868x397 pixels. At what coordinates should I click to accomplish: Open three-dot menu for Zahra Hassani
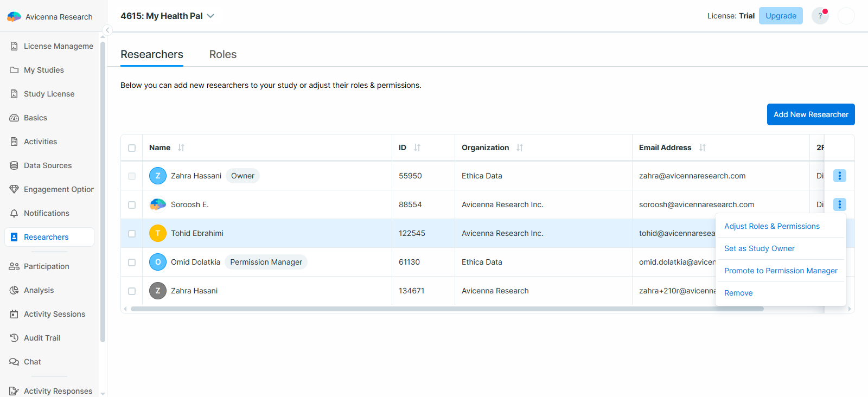(x=839, y=176)
